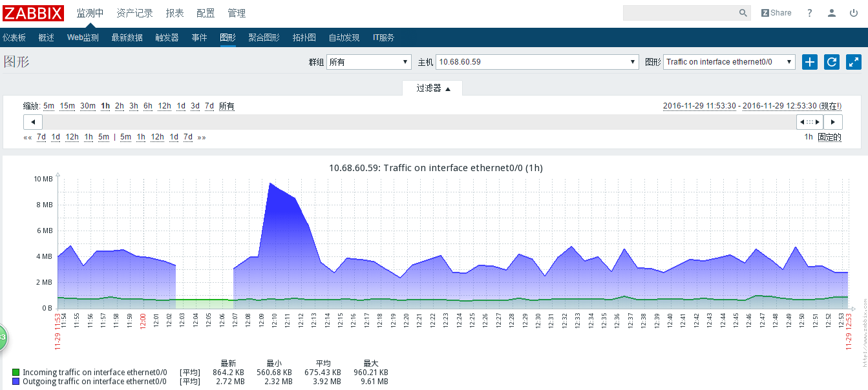Click the logout power icon
The image size is (868, 390).
pyautogui.click(x=854, y=13)
